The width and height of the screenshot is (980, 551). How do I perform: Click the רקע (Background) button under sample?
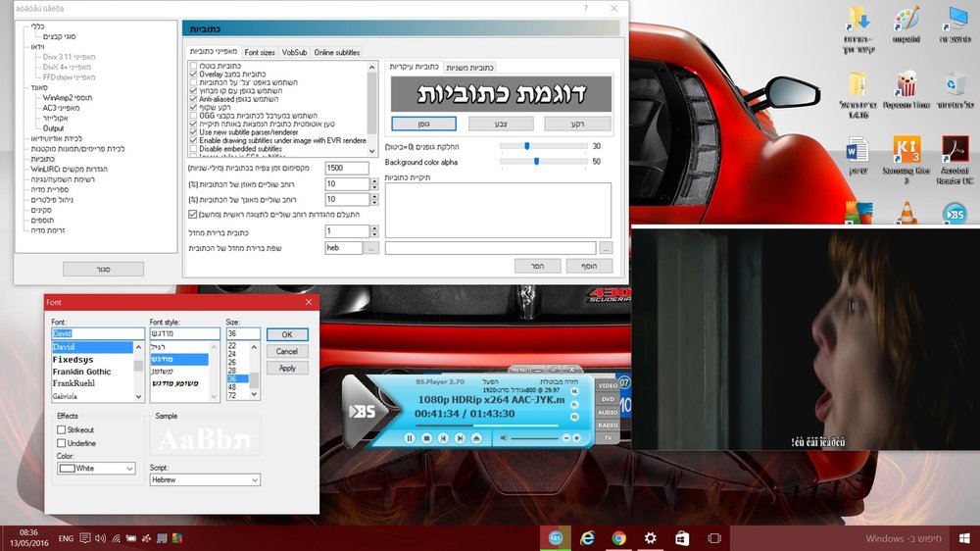(x=577, y=124)
